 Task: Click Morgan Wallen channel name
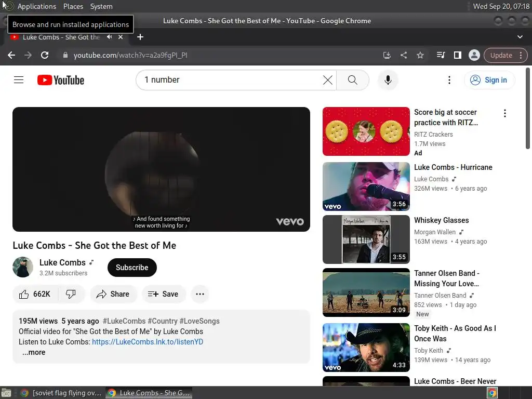435,232
